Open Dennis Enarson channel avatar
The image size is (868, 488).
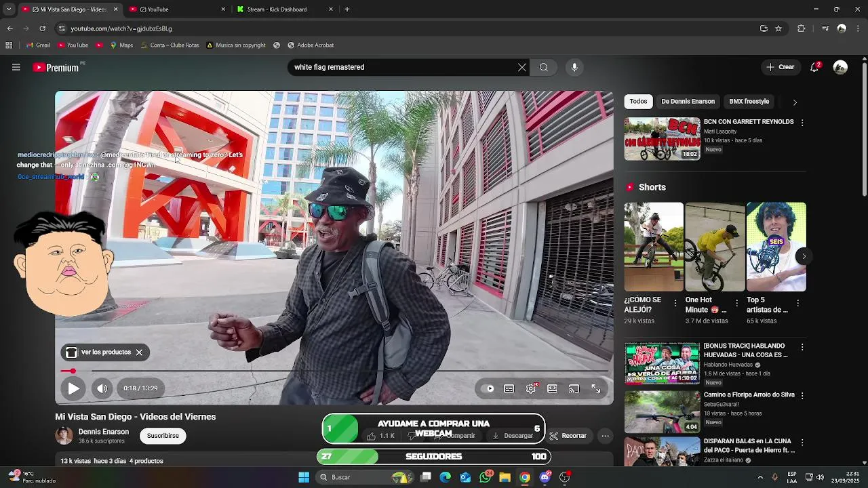(64, 436)
